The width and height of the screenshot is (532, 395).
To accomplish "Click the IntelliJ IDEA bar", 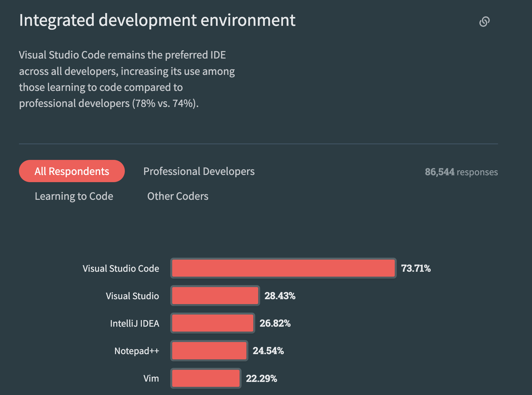I will 213,323.
